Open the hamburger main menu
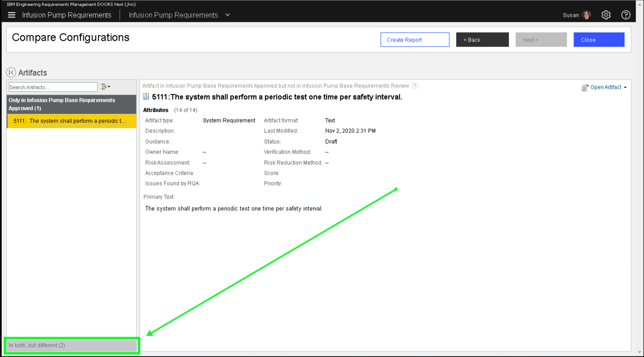644x357 pixels. tap(12, 15)
